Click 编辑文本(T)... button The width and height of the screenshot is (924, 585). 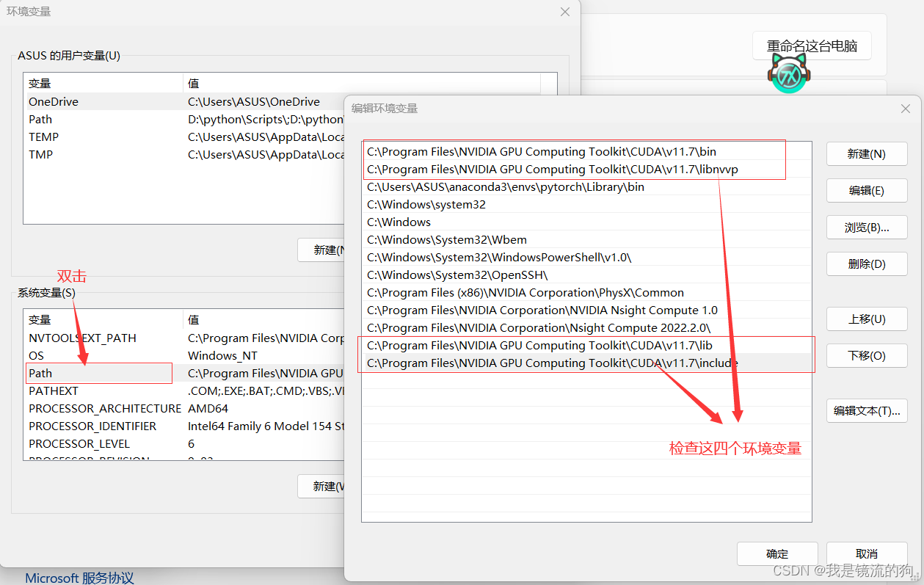click(867, 411)
